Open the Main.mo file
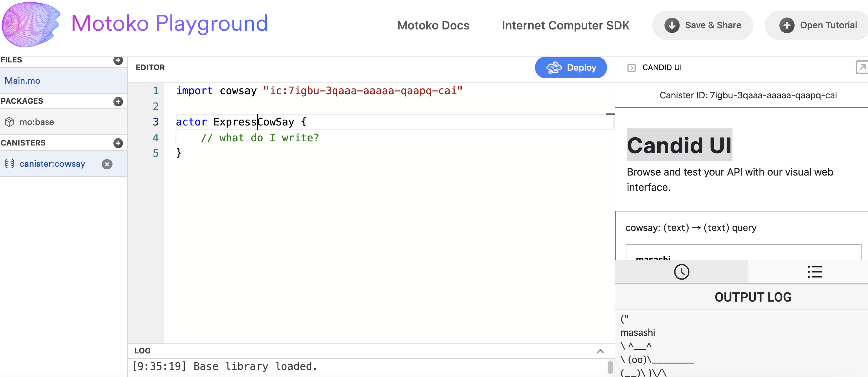The image size is (868, 377). (64, 80)
